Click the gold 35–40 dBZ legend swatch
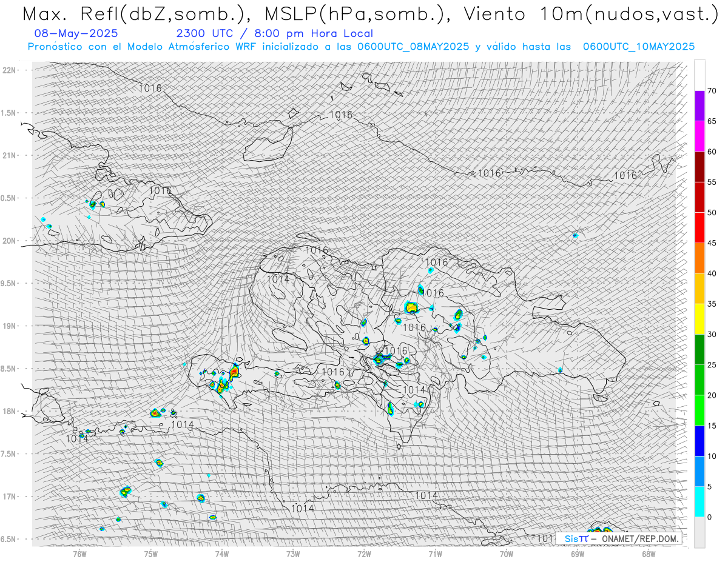728x562 pixels. (699, 289)
